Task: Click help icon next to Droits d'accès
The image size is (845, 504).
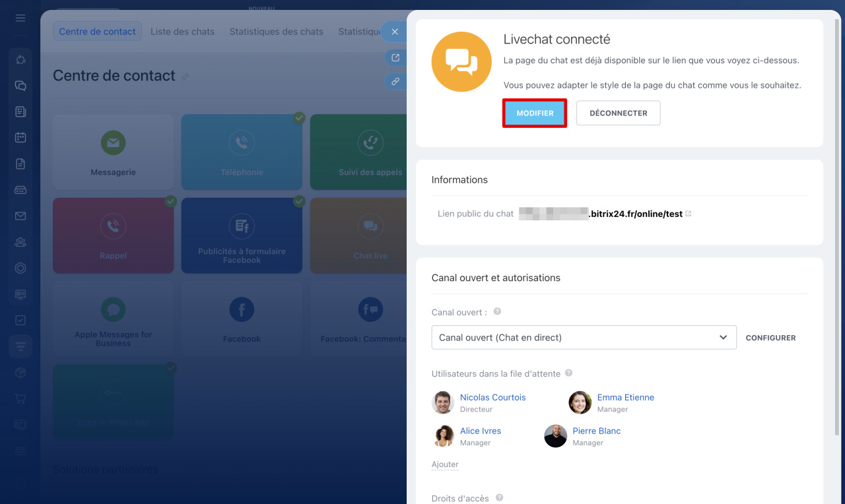Action: 499,497
